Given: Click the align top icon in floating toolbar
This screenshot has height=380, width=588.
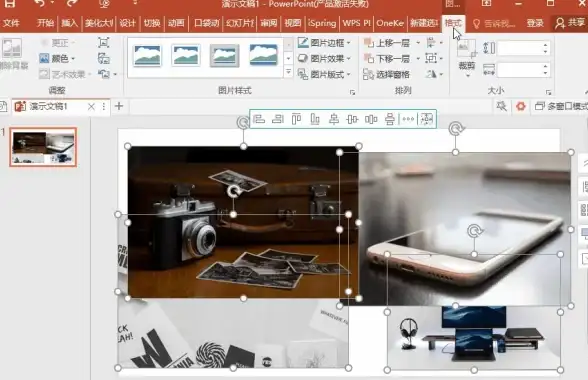Looking at the screenshot, I should pos(296,119).
